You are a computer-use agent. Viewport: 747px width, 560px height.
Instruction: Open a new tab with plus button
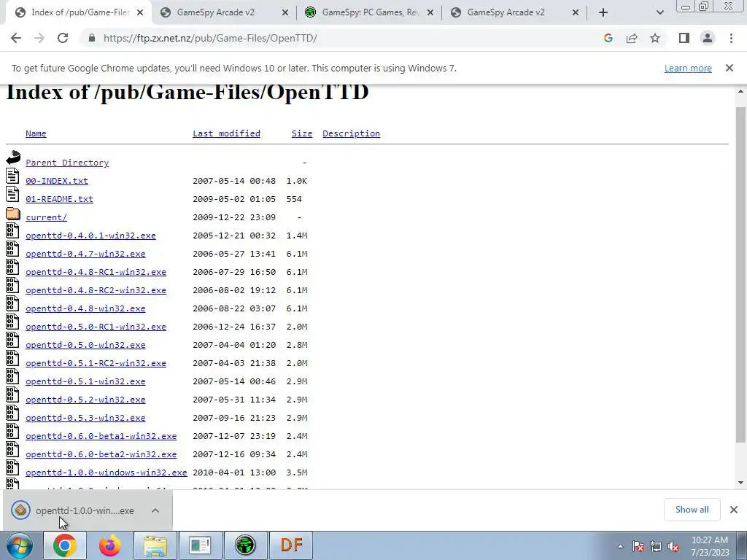[603, 12]
